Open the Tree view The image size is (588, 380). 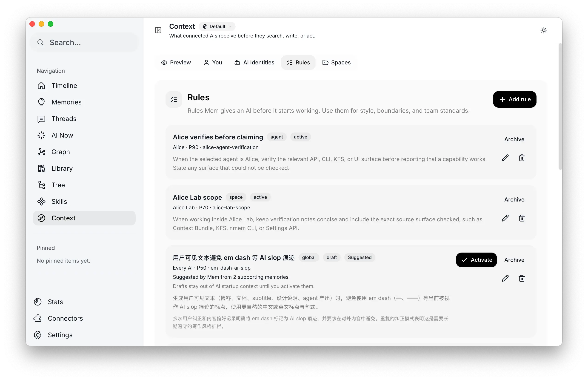[84, 185]
